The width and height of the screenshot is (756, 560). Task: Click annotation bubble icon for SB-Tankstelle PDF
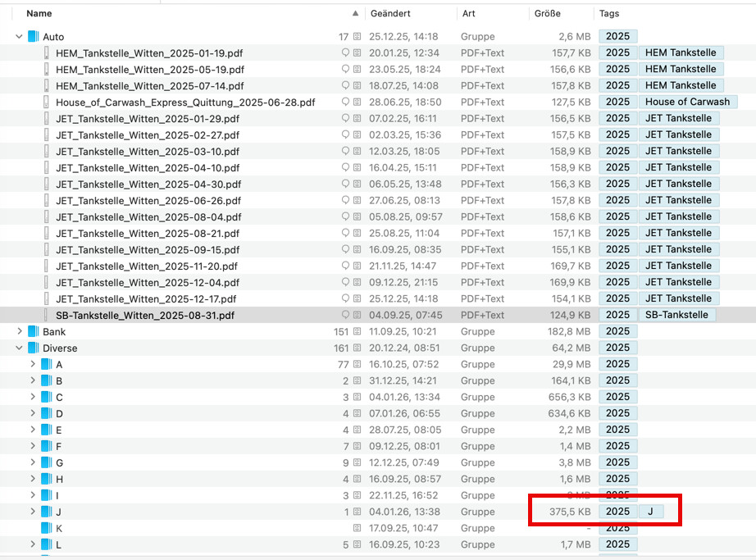tap(345, 316)
